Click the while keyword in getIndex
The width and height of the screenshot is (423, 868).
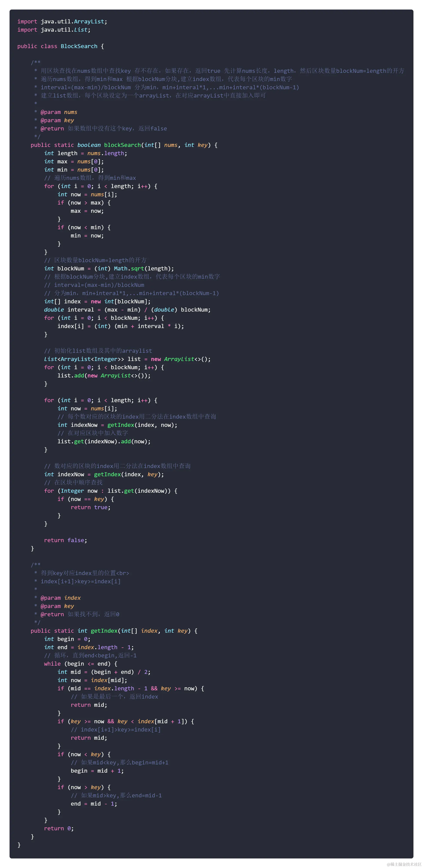52,664
